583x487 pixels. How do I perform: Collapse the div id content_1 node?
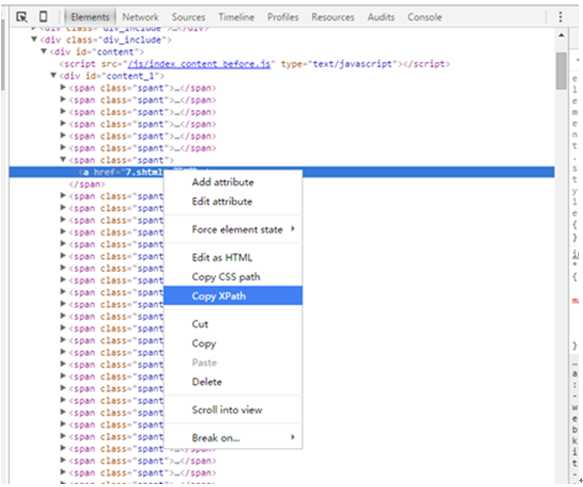54,75
